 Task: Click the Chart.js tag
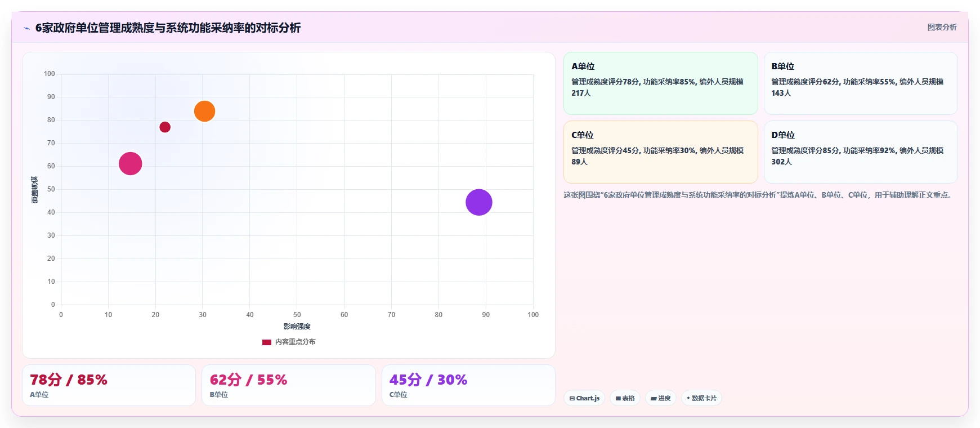coord(584,398)
